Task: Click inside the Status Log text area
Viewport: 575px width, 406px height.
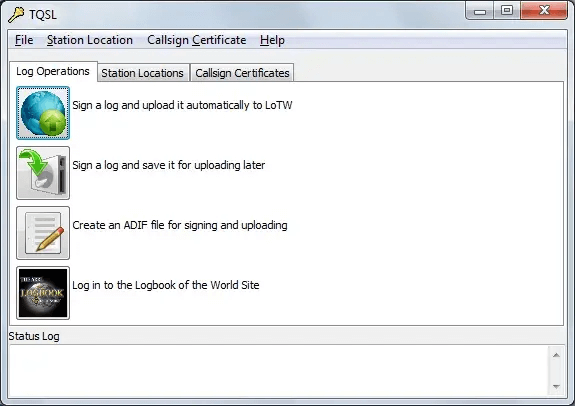Action: [279, 370]
